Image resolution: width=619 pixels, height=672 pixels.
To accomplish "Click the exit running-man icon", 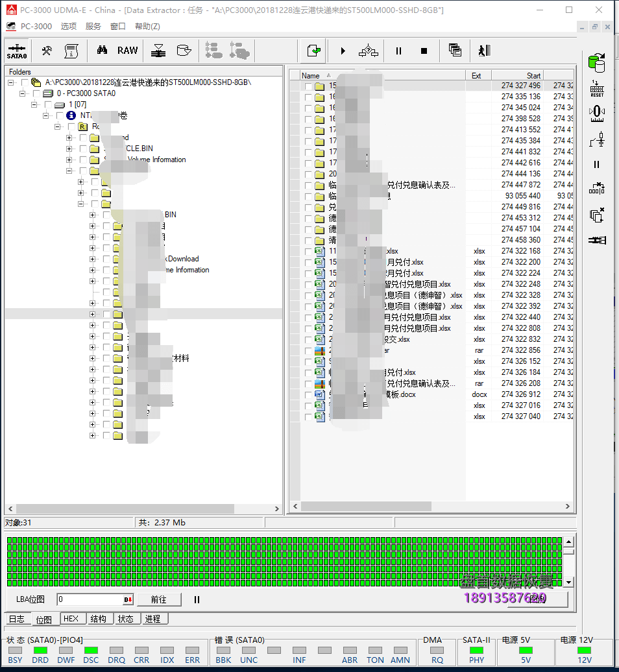I will point(485,51).
